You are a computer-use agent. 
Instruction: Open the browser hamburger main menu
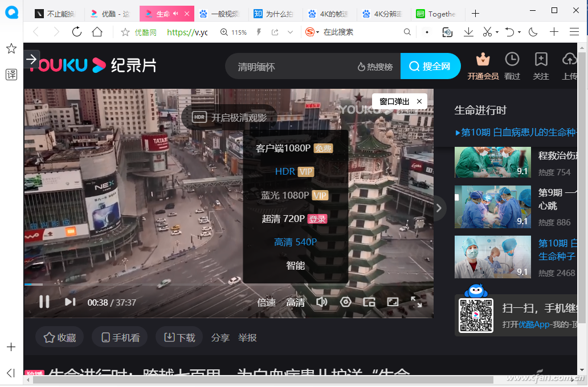[x=574, y=32]
